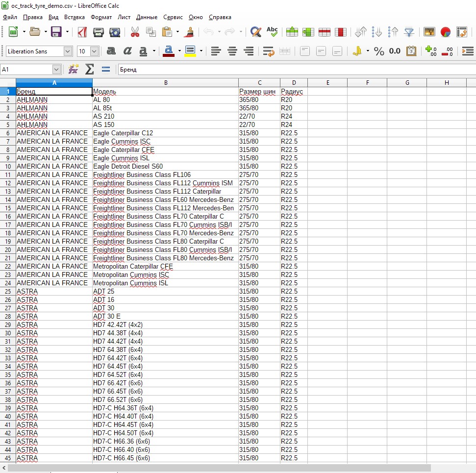Toggle italic text formatting
This screenshot has width=476, height=473.
click(127, 51)
